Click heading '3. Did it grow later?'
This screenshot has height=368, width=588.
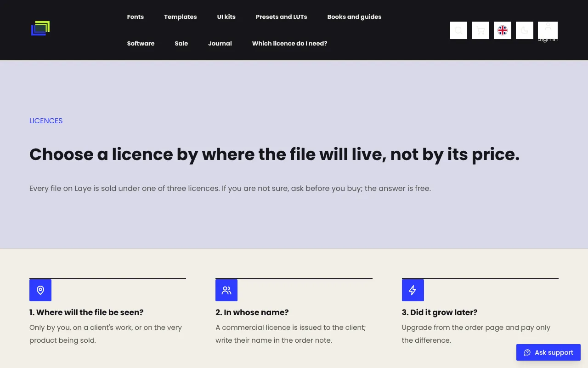[440, 312]
